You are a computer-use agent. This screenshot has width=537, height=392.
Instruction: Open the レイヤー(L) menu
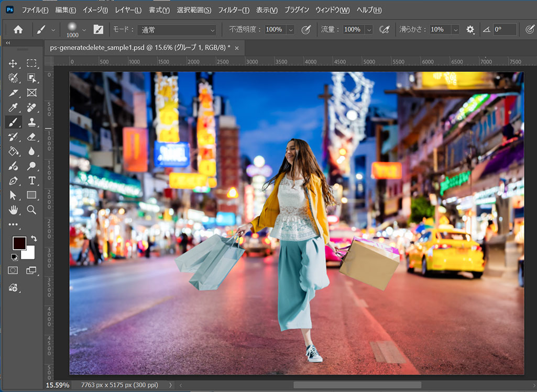pyautogui.click(x=128, y=10)
